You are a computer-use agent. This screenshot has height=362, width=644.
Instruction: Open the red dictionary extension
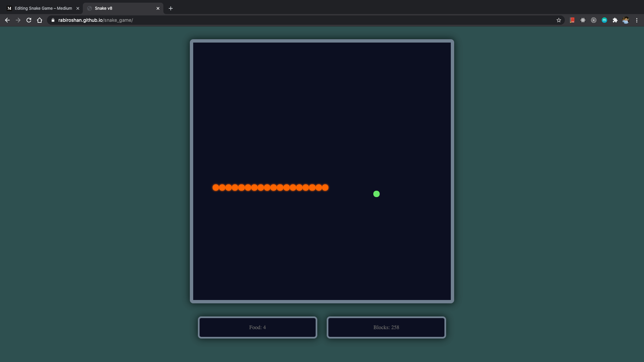click(x=572, y=20)
